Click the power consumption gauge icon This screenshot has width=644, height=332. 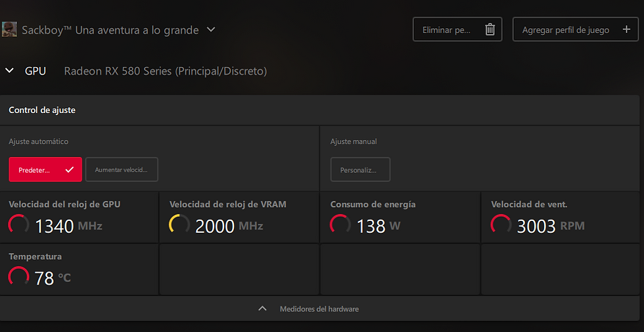coord(340,224)
